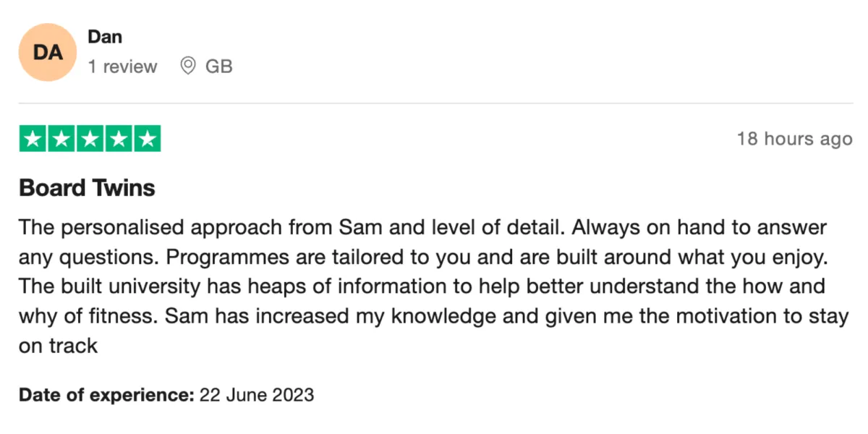This screenshot has width=868, height=434.
Task: Click the orange DA avatar circle
Action: pos(48,52)
